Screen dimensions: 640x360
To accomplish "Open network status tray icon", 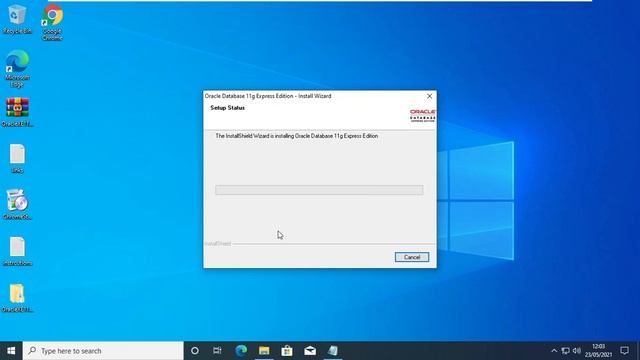I will point(565,351).
